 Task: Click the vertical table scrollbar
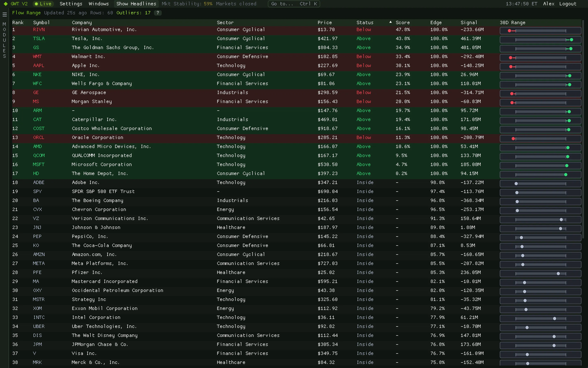pyautogui.click(x=583, y=129)
